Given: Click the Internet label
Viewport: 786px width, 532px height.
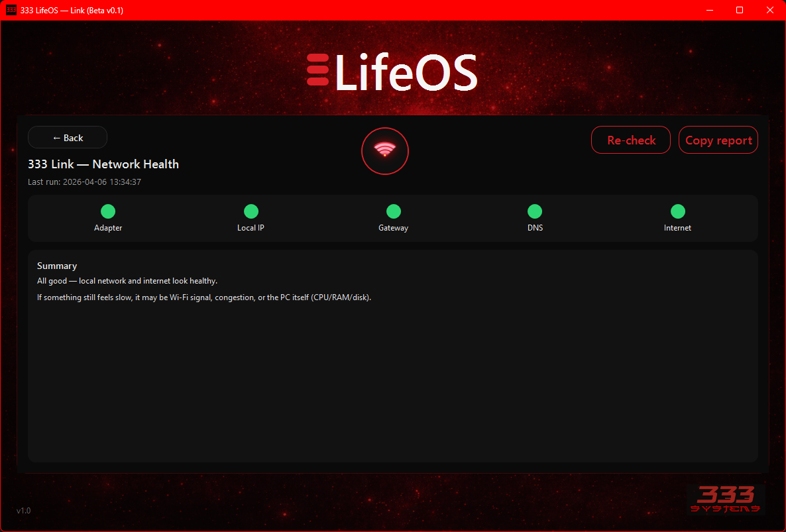Looking at the screenshot, I should [x=677, y=228].
